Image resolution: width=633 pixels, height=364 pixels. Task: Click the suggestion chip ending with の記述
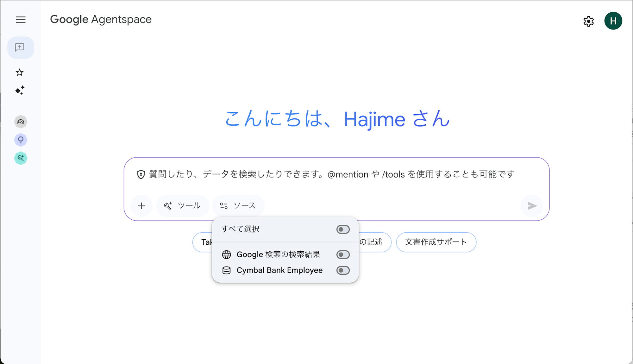pos(375,242)
